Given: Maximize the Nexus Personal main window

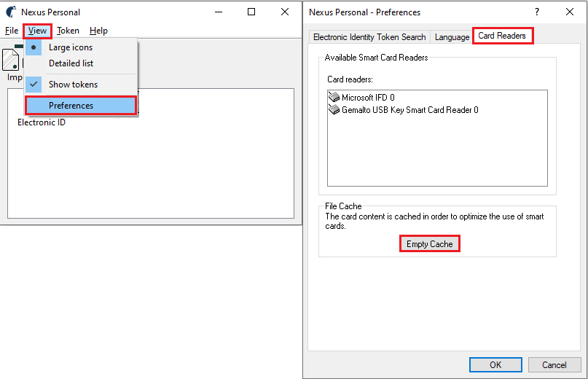Looking at the screenshot, I should [251, 12].
